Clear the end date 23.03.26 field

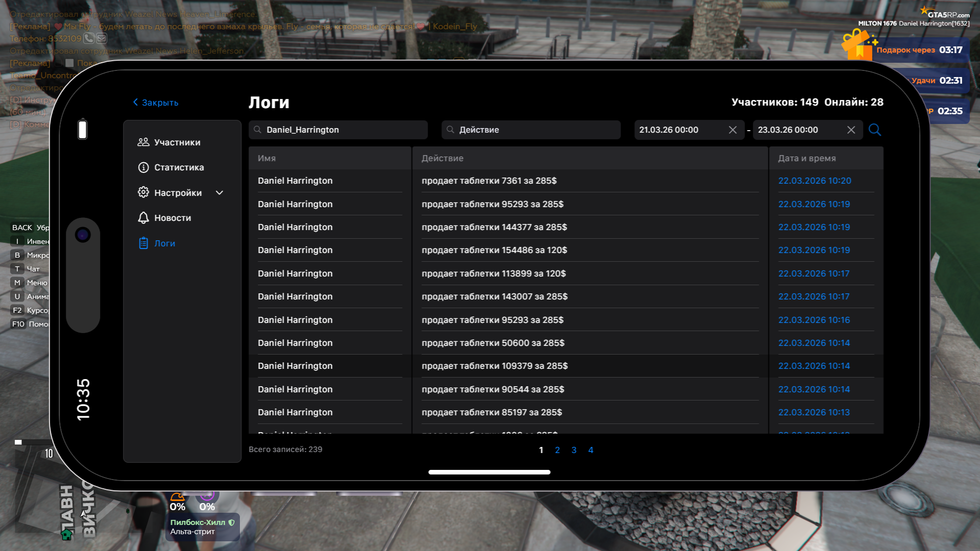851,130
